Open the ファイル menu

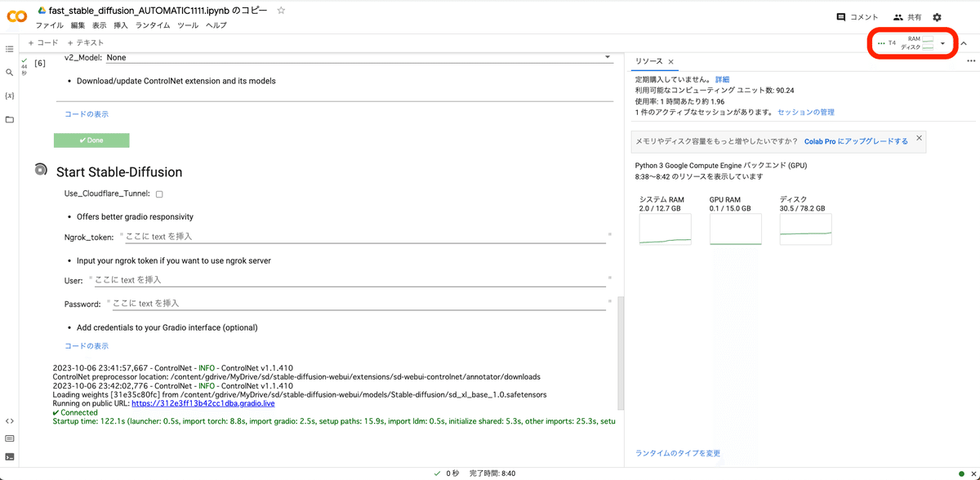coord(50,25)
